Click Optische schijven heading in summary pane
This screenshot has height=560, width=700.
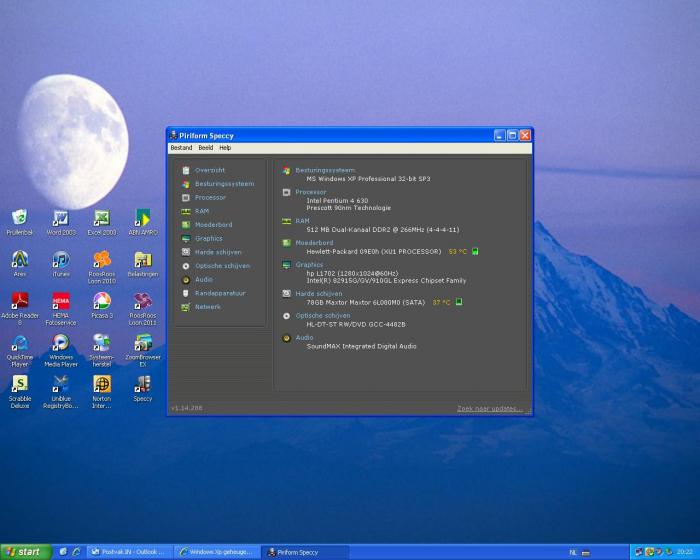pos(323,316)
